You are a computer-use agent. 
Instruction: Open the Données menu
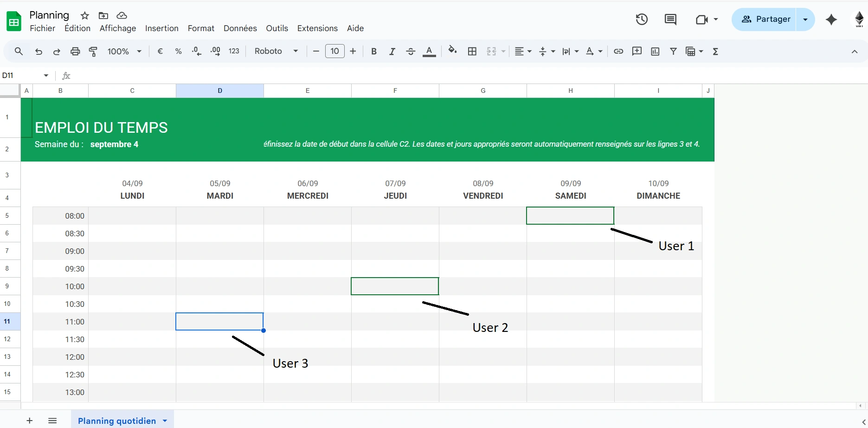(x=240, y=28)
